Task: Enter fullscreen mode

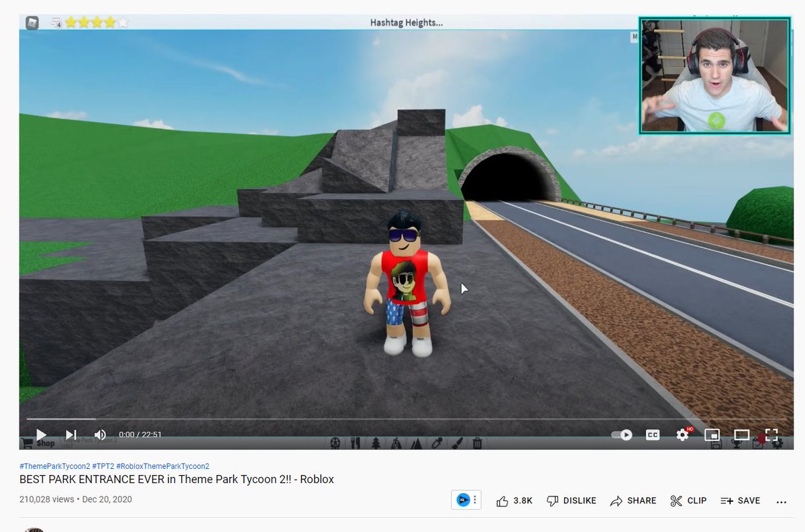Action: coord(771,435)
